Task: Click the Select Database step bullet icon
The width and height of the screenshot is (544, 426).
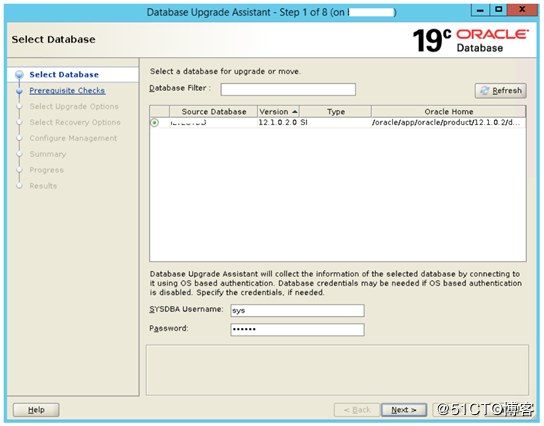Action: (19, 74)
